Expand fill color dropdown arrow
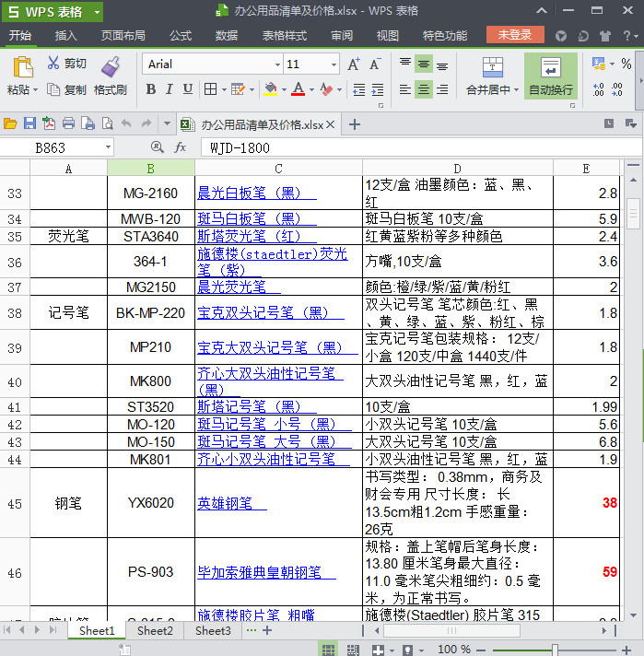 284,89
